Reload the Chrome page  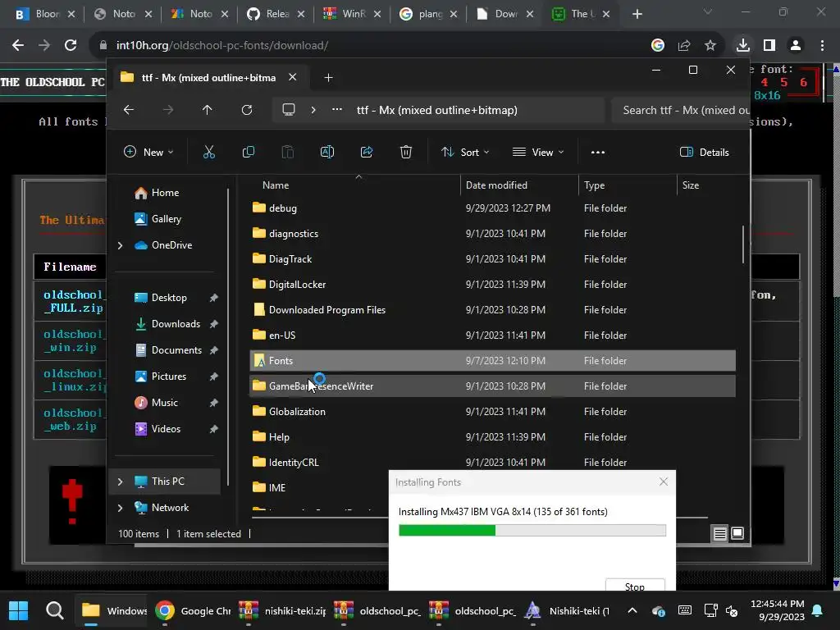coord(71,46)
